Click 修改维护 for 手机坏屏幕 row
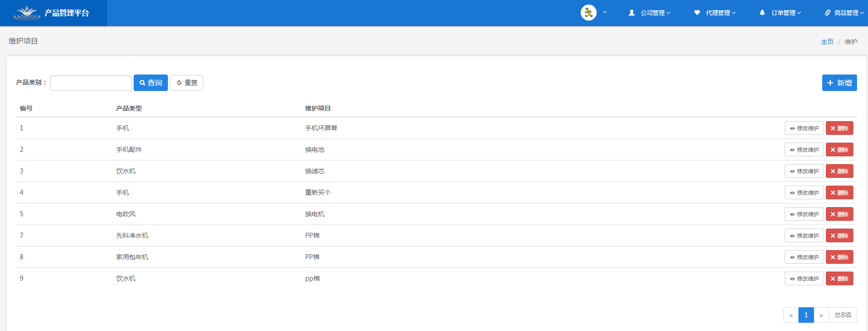 click(804, 128)
